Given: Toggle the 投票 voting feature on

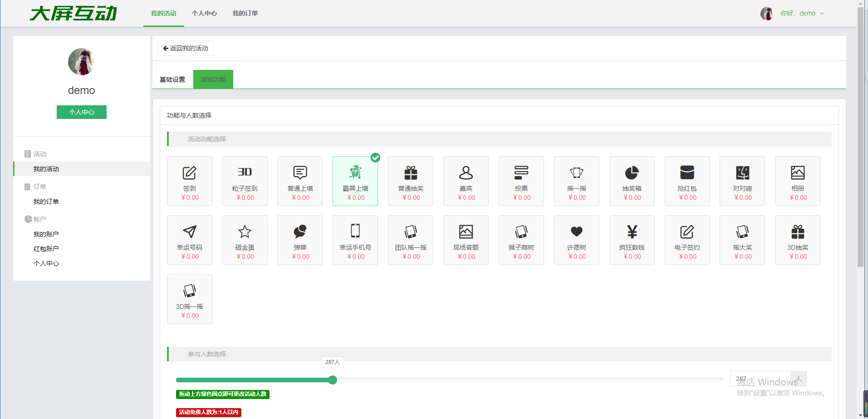Looking at the screenshot, I should [x=521, y=181].
